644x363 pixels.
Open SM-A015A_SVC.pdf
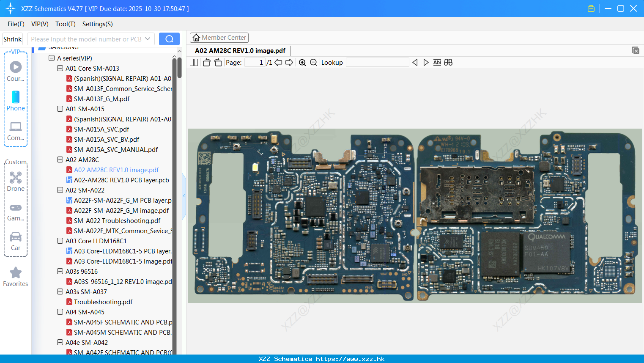point(101,129)
